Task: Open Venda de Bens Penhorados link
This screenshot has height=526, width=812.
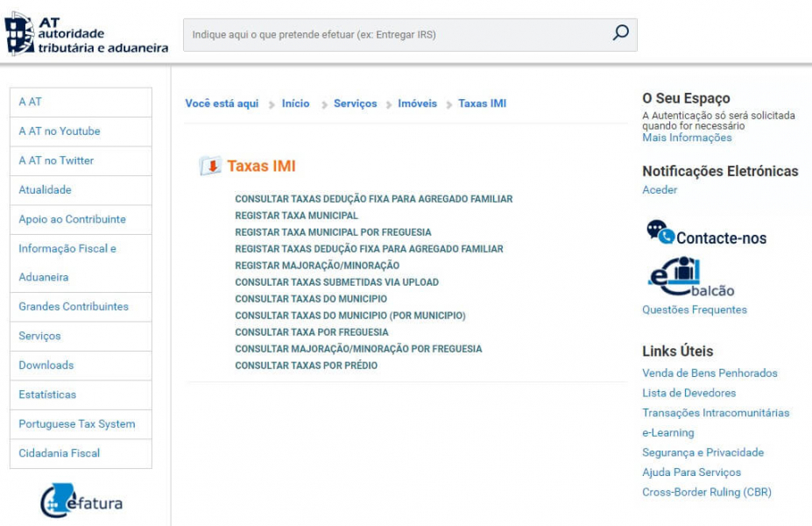Action: point(710,373)
